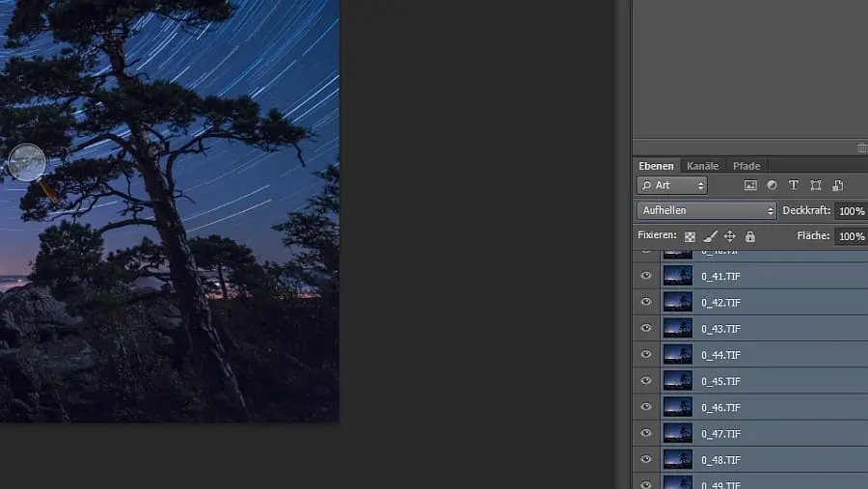Filter layers by type (T) icon

(794, 185)
